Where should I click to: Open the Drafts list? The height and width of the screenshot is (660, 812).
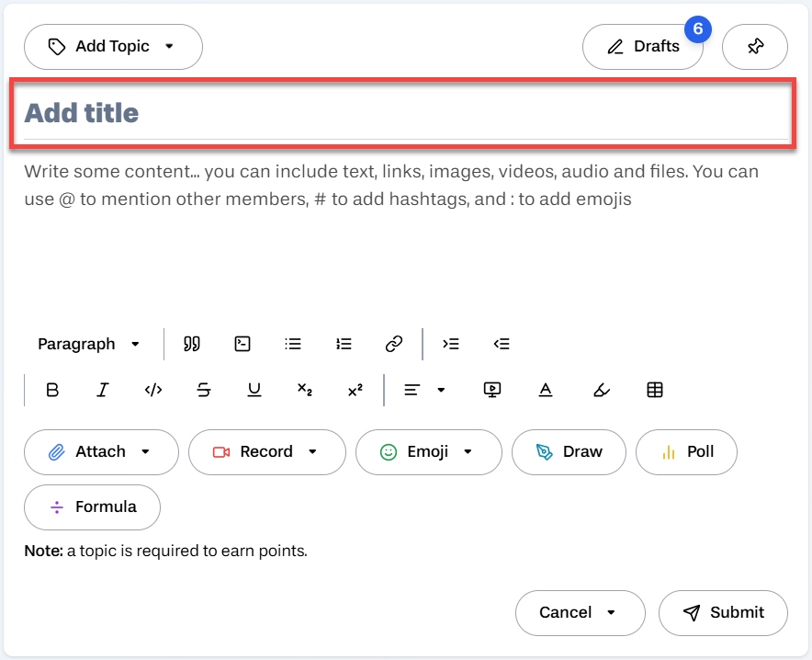[642, 47]
